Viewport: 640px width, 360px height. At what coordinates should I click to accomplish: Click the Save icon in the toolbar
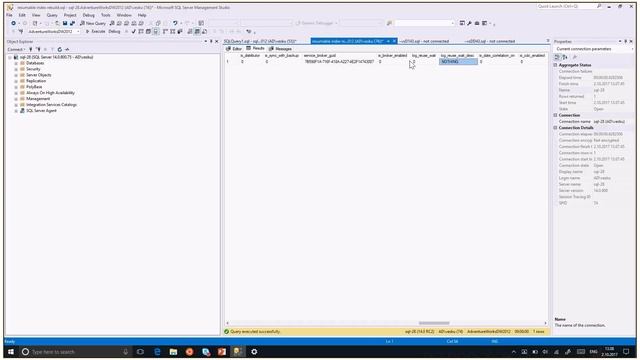tap(65, 23)
